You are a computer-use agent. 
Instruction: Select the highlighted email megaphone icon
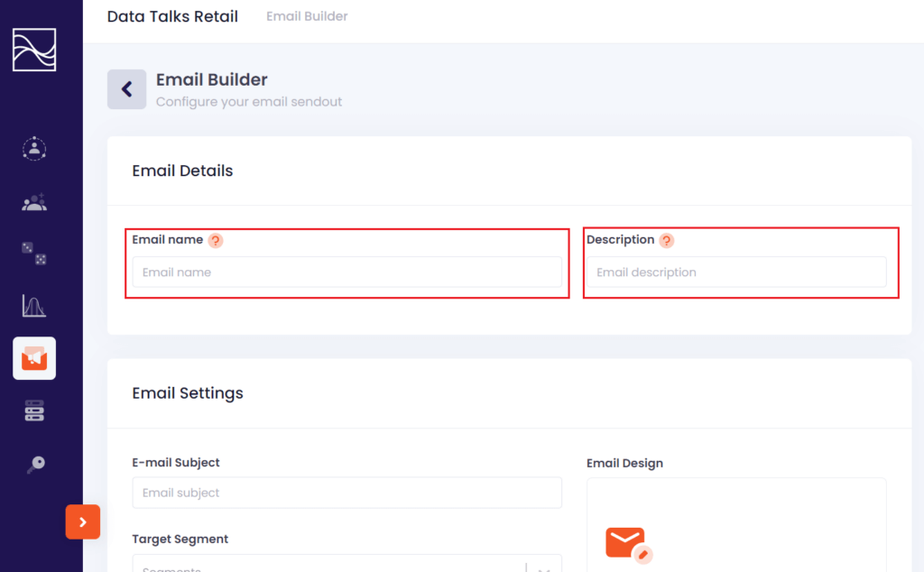[x=34, y=358]
